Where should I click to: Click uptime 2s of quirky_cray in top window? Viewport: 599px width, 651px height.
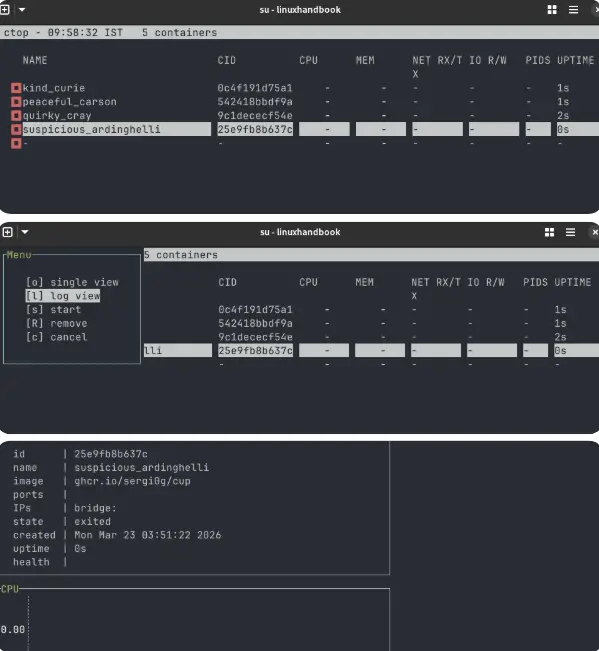[563, 115]
